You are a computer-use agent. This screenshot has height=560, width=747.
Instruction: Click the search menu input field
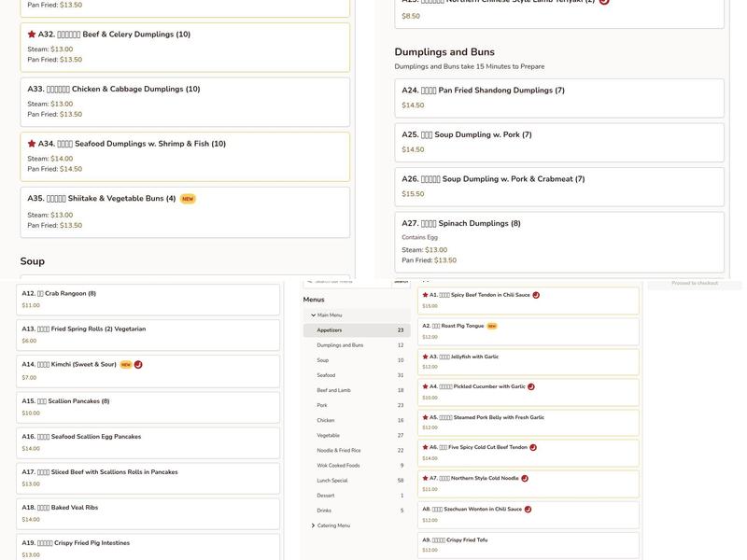[347, 281]
